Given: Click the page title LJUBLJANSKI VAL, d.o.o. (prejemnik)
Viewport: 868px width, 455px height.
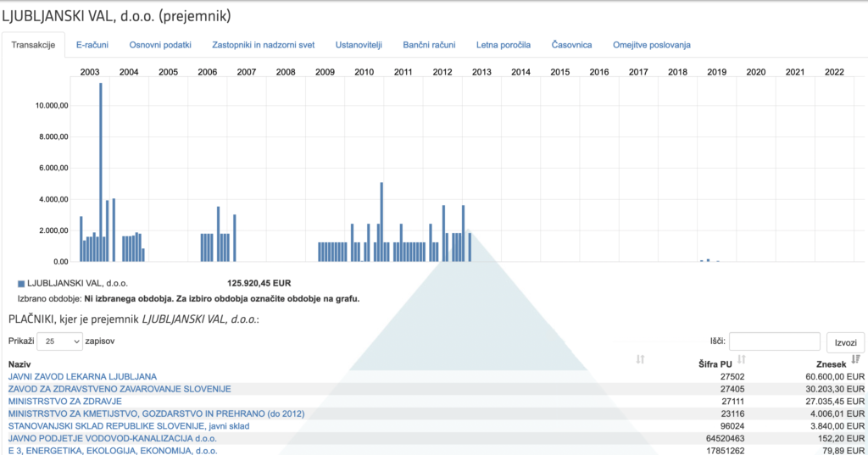Looking at the screenshot, I should (116, 16).
